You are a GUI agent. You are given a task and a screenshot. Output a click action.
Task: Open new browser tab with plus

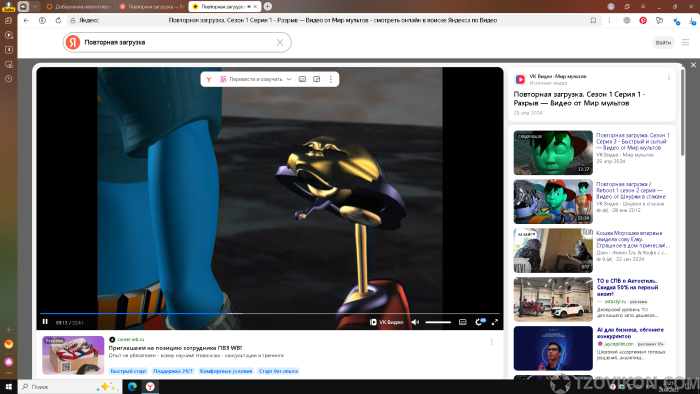point(268,6)
